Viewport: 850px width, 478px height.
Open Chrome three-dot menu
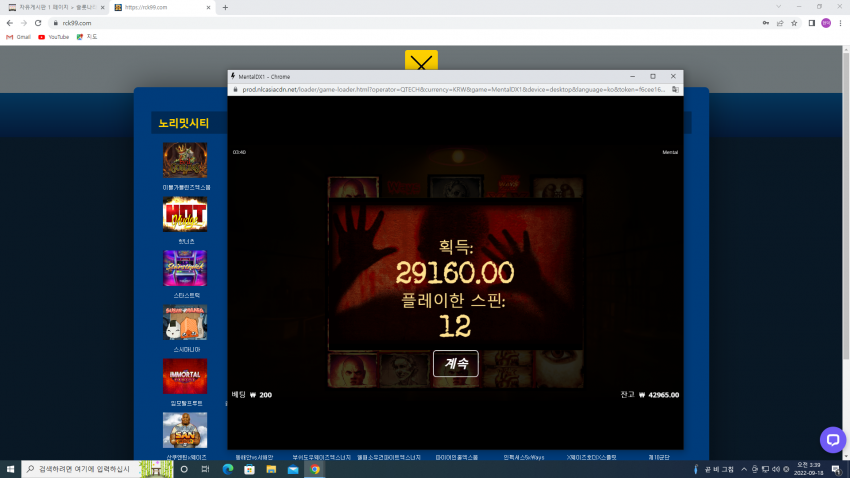click(840, 23)
